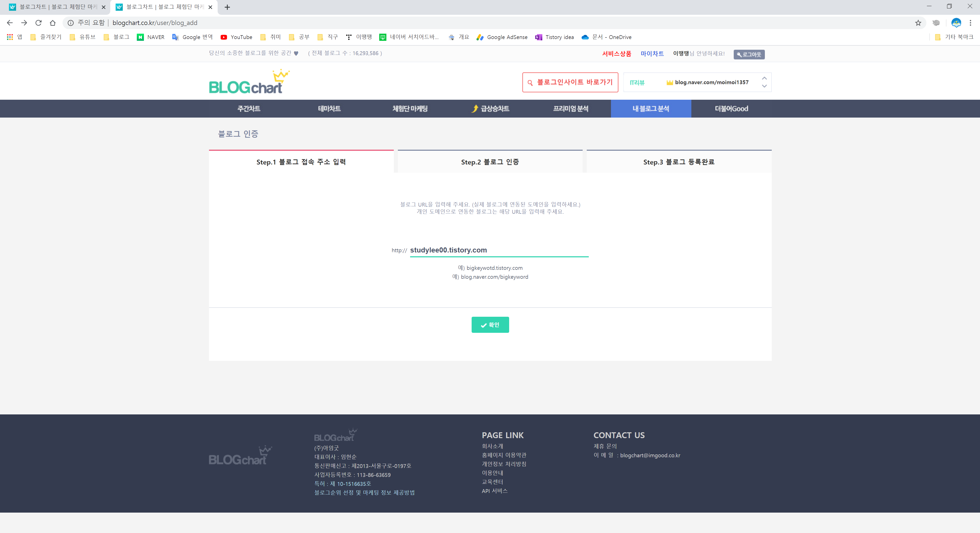Open YouTube bookmark in bookmarks bar
980x533 pixels.
point(236,37)
